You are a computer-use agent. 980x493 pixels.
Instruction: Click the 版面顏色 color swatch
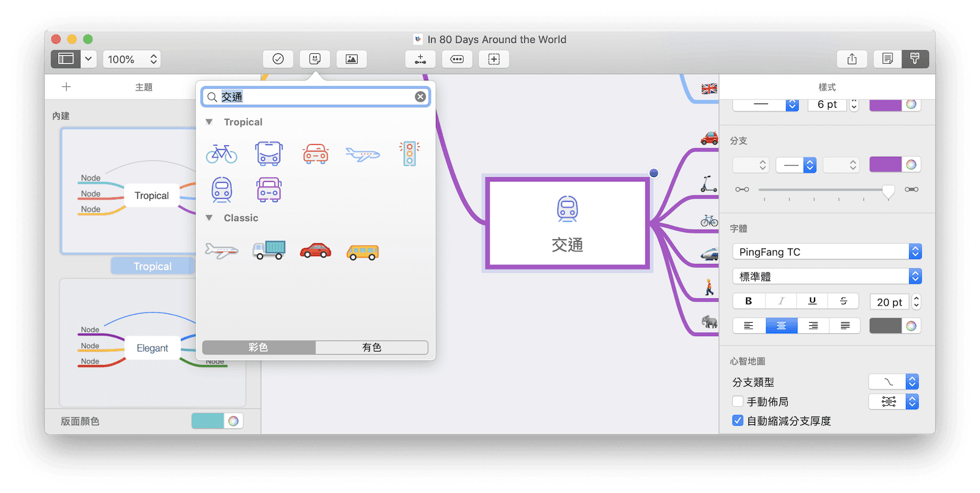[x=209, y=421]
